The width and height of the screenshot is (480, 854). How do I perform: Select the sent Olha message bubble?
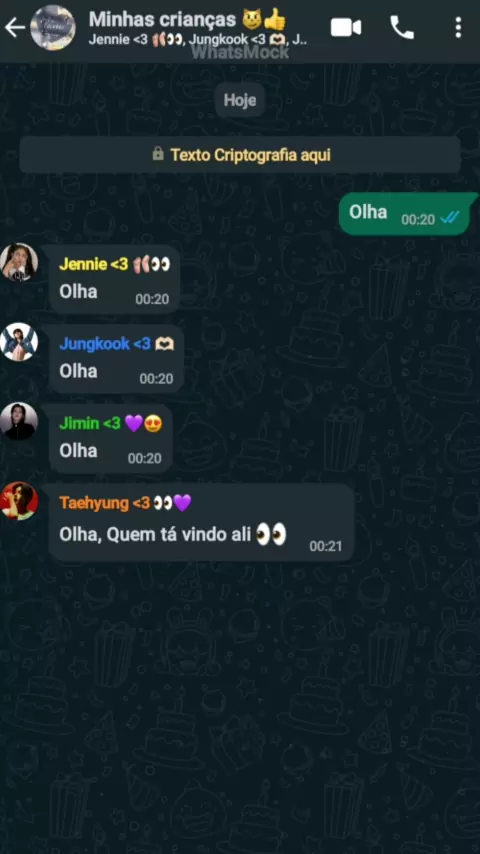(x=406, y=214)
